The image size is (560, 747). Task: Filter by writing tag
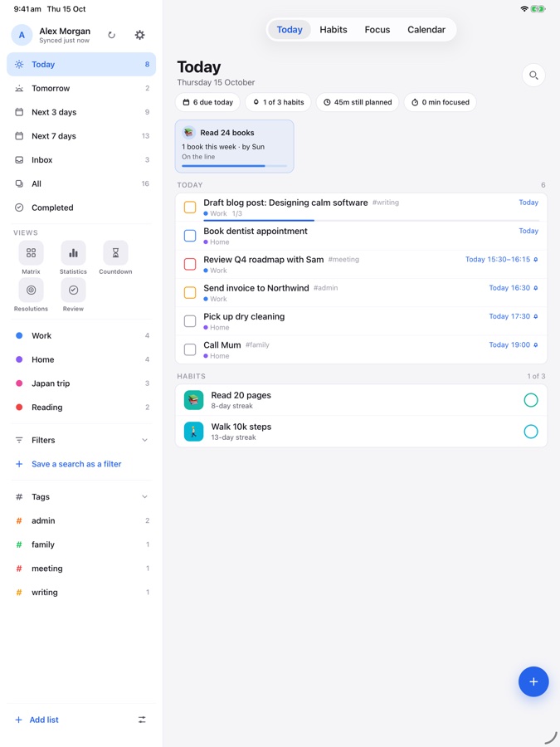point(81,592)
